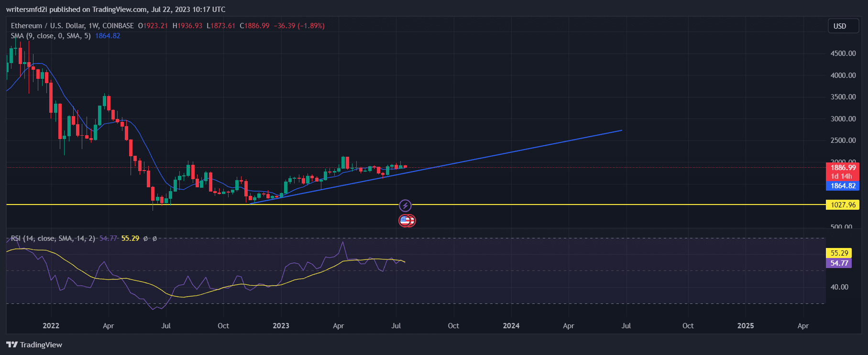This screenshot has width=868, height=355.
Task: Click the US flag economic event icon
Action: [406, 221]
